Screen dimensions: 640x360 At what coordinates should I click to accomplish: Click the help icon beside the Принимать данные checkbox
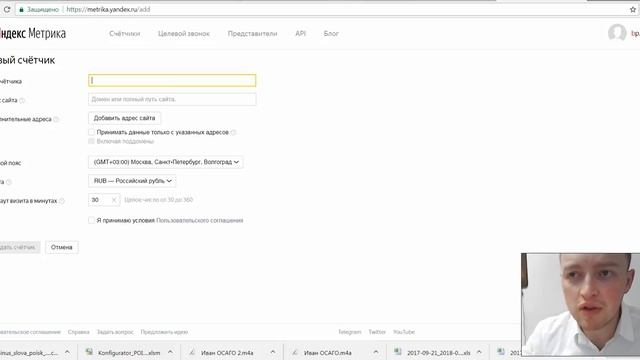coord(233,132)
